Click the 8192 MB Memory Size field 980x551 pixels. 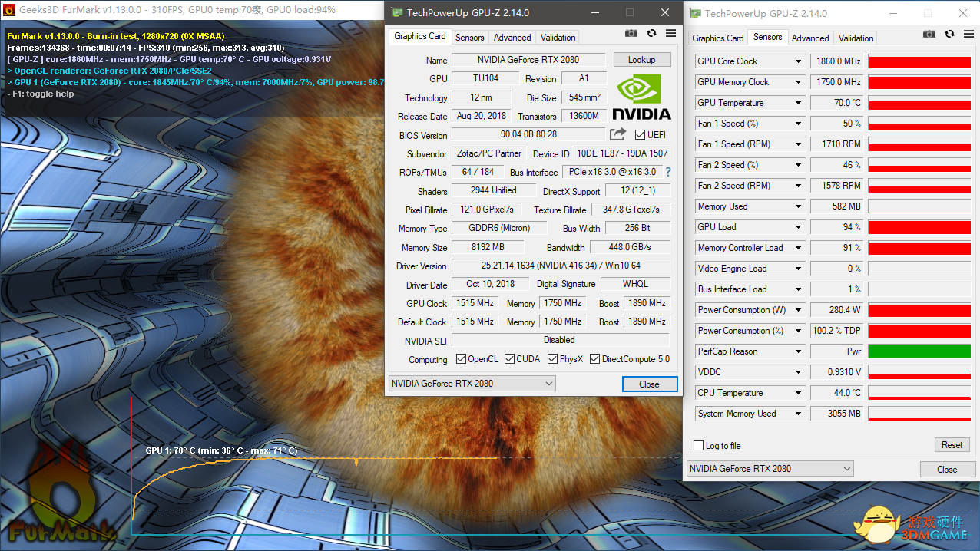(x=488, y=247)
